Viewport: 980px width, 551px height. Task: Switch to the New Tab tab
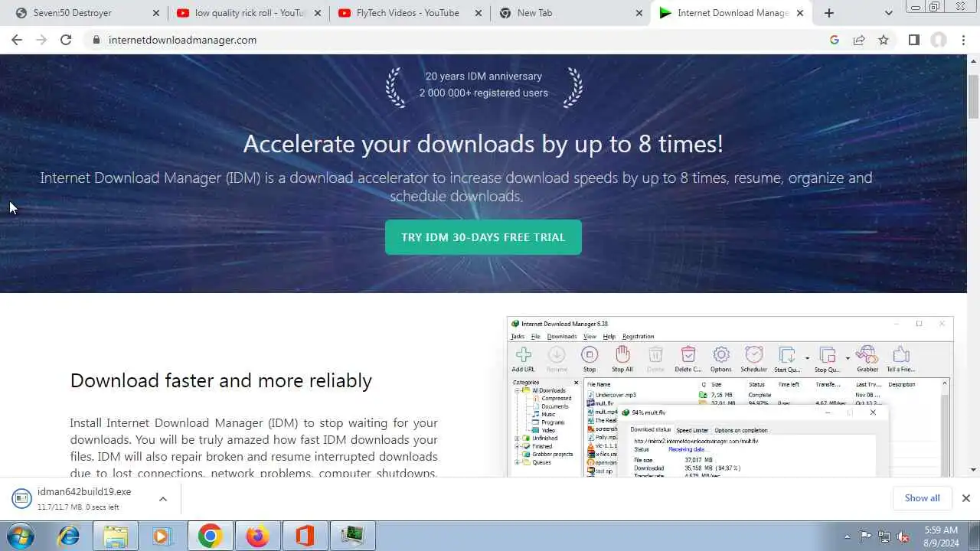pos(570,13)
